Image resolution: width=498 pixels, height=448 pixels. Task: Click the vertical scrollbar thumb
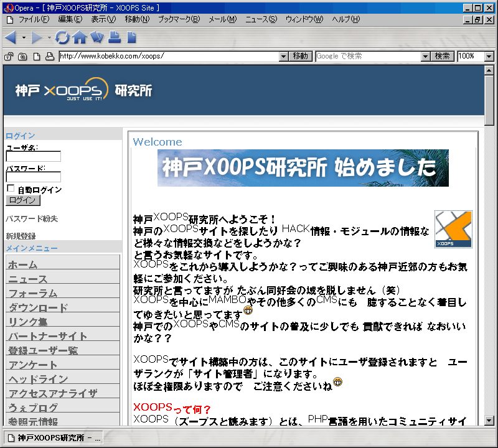click(x=489, y=100)
